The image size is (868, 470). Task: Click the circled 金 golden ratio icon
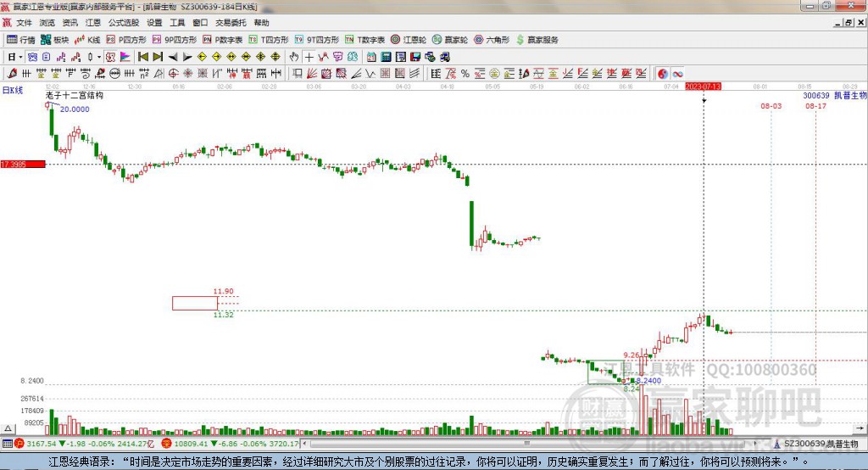[x=494, y=74]
